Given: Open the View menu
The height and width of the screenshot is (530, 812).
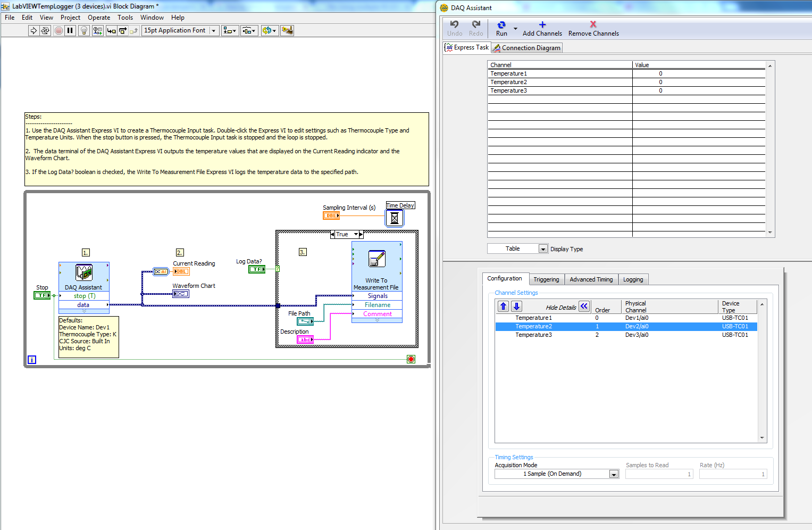Looking at the screenshot, I should (x=46, y=18).
